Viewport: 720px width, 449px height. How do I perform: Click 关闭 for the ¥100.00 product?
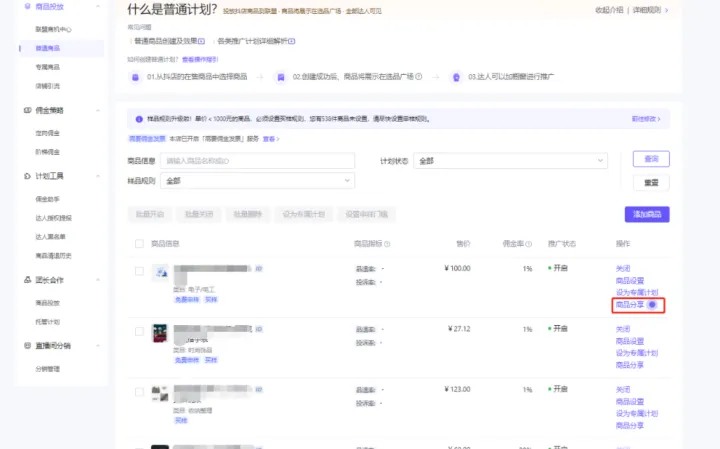[623, 269]
